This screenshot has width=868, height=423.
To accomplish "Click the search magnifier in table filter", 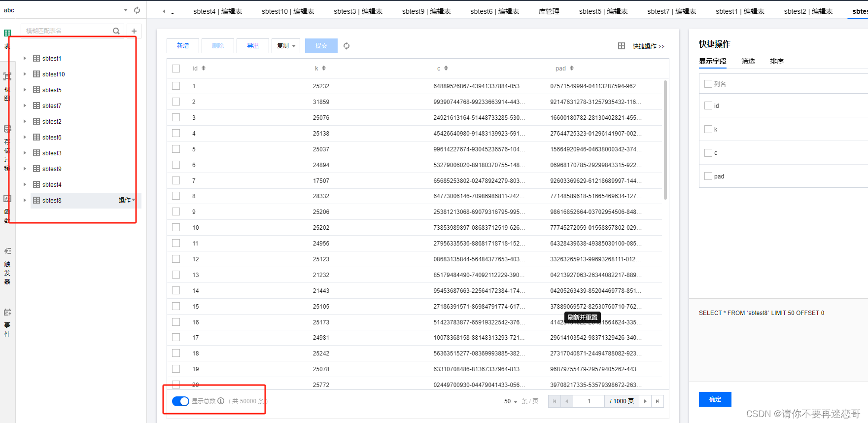I will pyautogui.click(x=116, y=31).
